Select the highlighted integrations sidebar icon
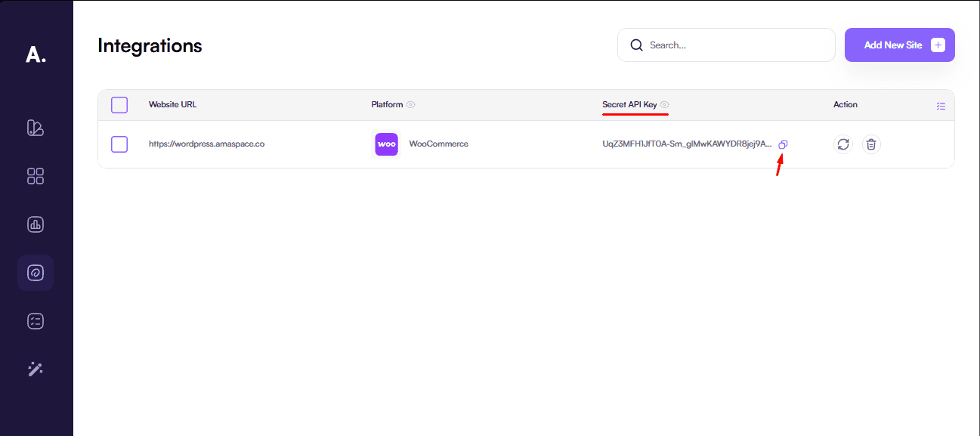Image resolution: width=980 pixels, height=436 pixels. [x=36, y=273]
